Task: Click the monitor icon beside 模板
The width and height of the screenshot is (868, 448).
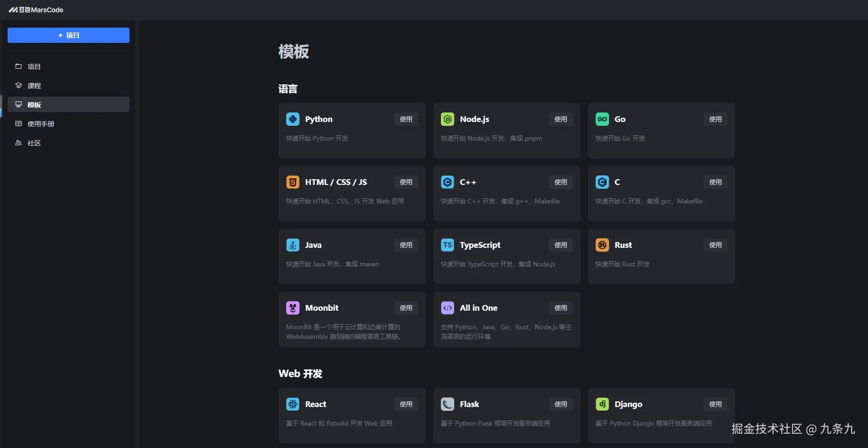Action: coord(19,104)
